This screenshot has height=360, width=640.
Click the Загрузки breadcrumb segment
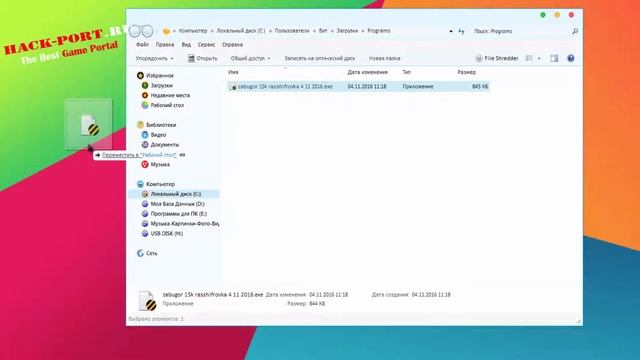[347, 31]
